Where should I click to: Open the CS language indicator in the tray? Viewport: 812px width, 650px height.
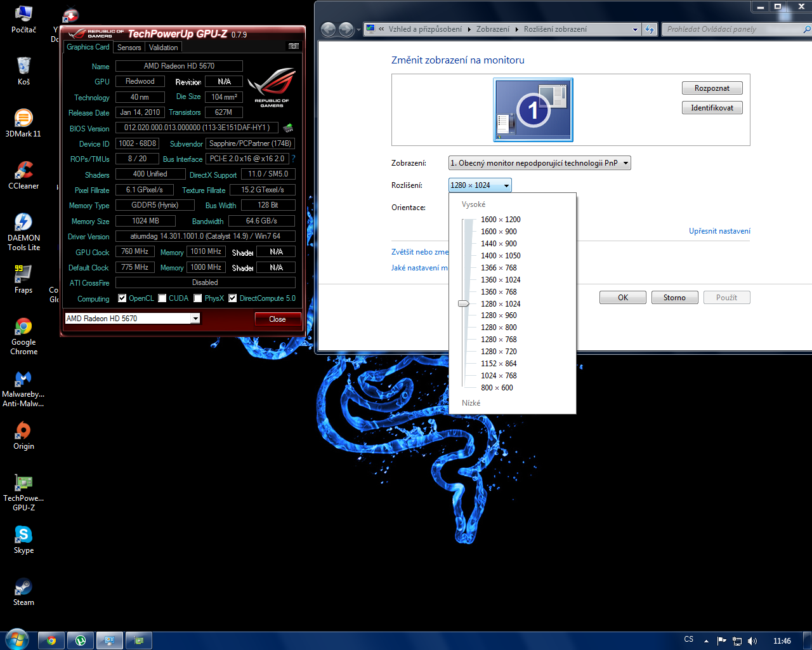click(x=689, y=639)
